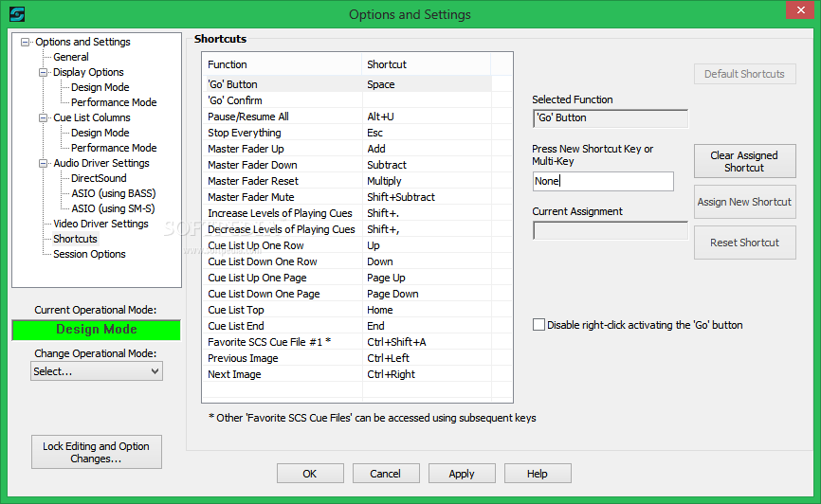Open the Change Operational Mode dropdown
Screen dimensions: 821x504
point(97,371)
